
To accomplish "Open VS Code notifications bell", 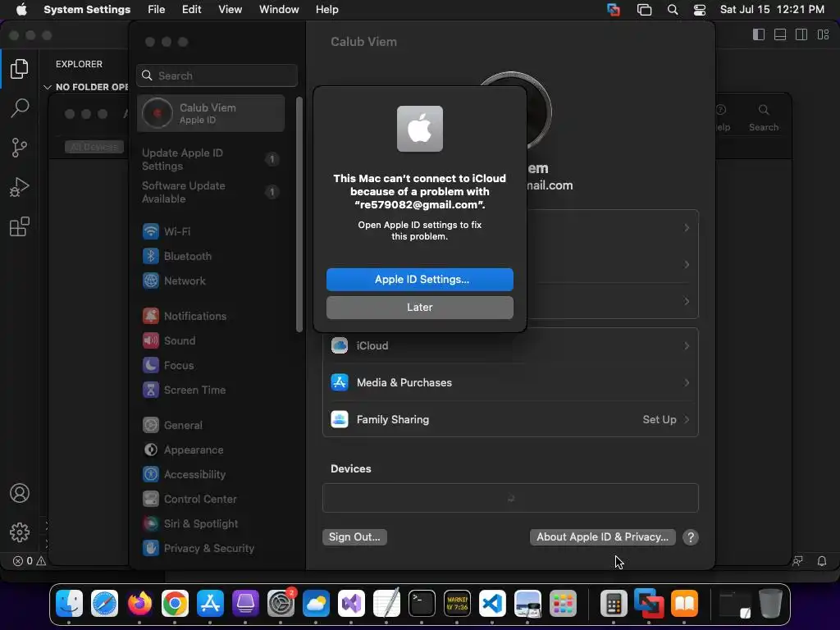I will tap(821, 561).
